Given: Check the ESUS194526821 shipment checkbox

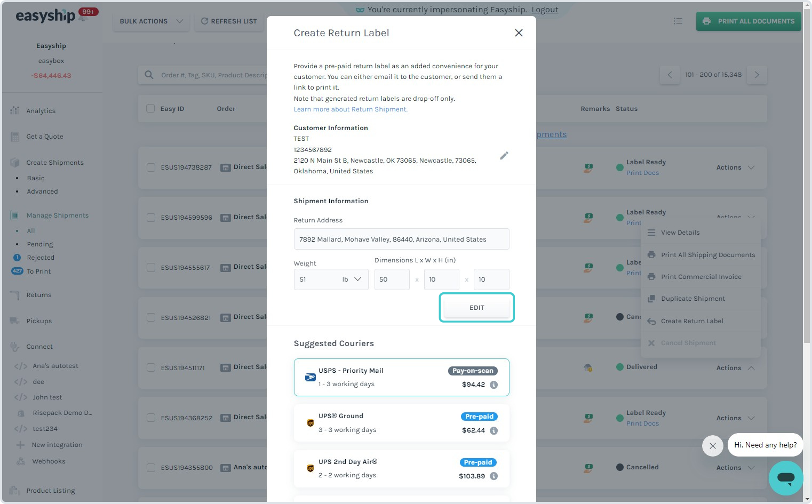Looking at the screenshot, I should (x=151, y=317).
